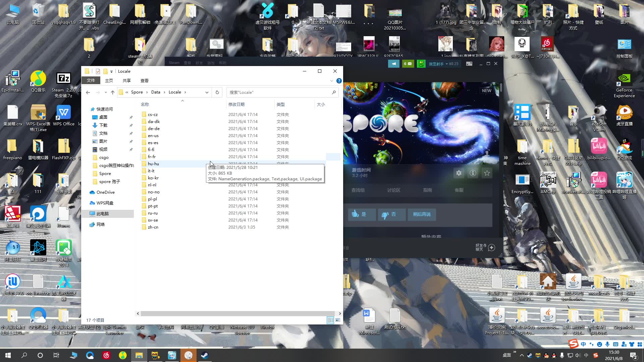
Task: Show hidden system tray icons chevron
Action: (522, 355)
